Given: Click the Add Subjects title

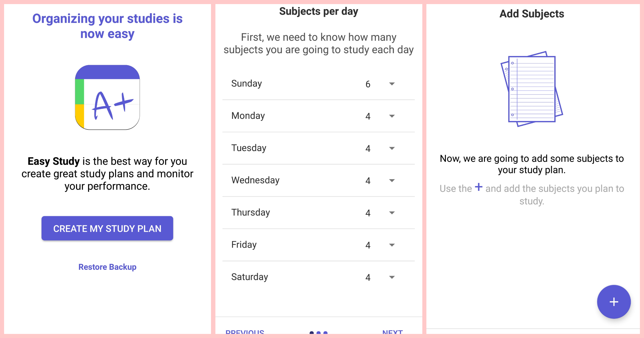Looking at the screenshot, I should coord(532,14).
